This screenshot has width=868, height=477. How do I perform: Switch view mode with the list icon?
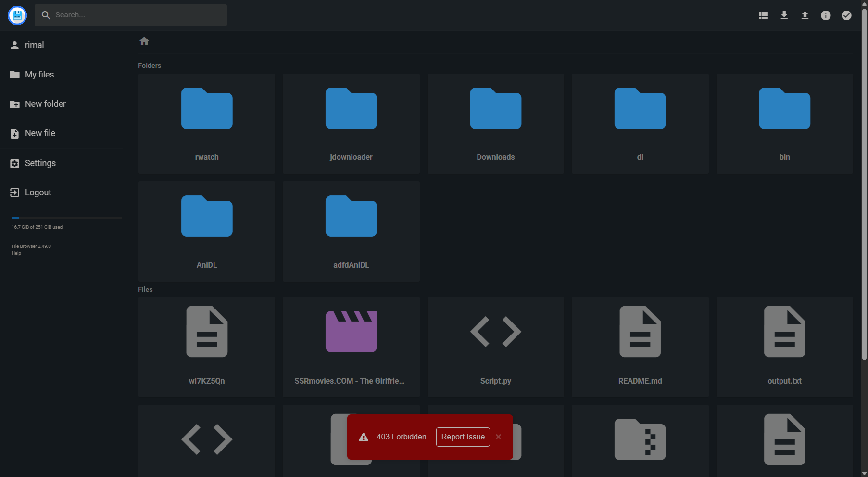pyautogui.click(x=763, y=15)
